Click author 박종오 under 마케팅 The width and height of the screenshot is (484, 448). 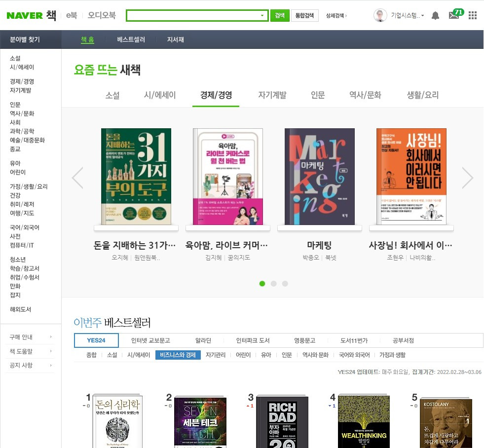coord(310,258)
